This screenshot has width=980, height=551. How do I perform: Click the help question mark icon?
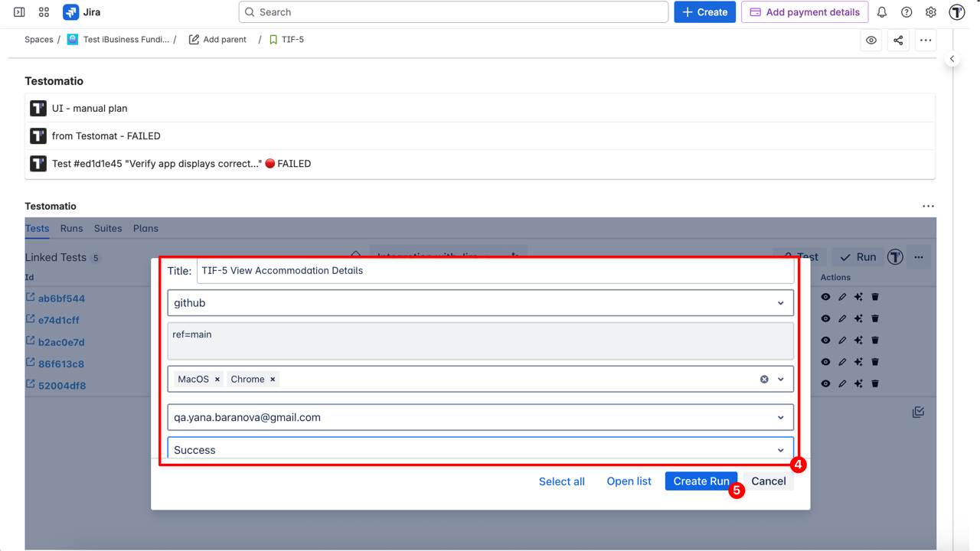(x=906, y=12)
